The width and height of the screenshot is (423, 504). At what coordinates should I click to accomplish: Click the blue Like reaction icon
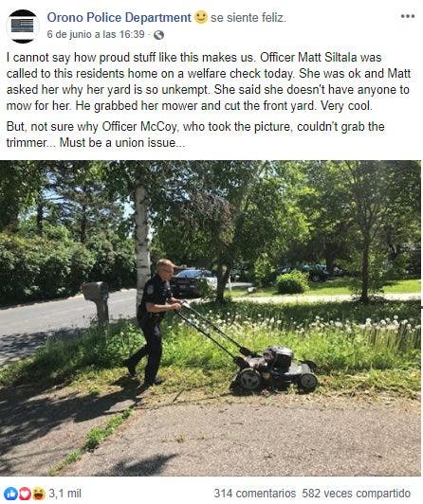10,494
